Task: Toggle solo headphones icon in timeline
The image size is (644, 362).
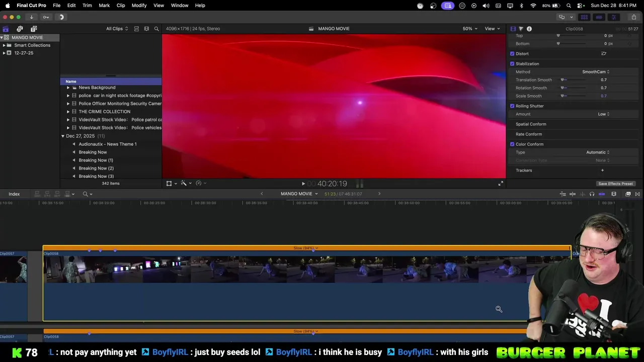Action: [592, 194]
